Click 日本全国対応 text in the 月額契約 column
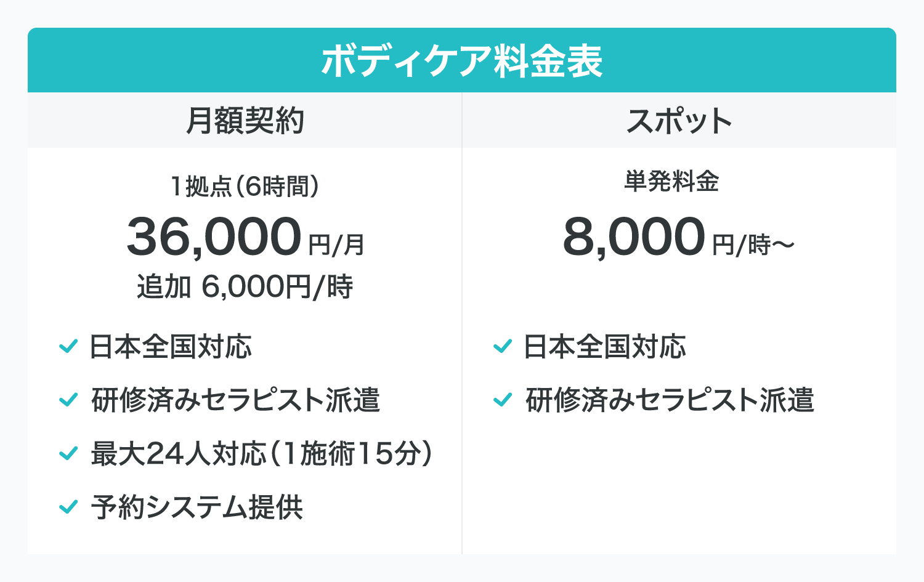 [x=171, y=347]
